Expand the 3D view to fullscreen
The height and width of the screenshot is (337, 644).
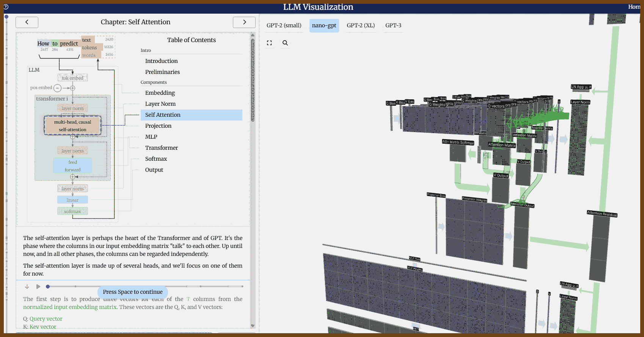click(269, 43)
